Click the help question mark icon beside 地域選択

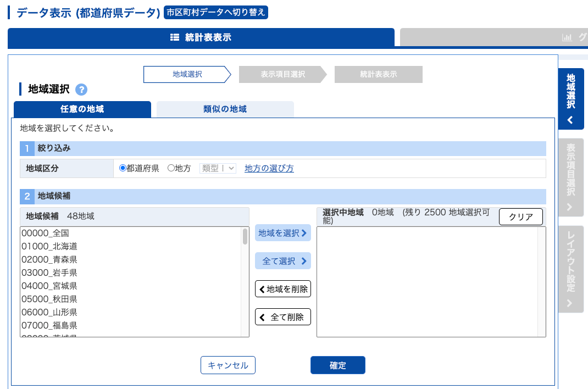click(x=81, y=90)
